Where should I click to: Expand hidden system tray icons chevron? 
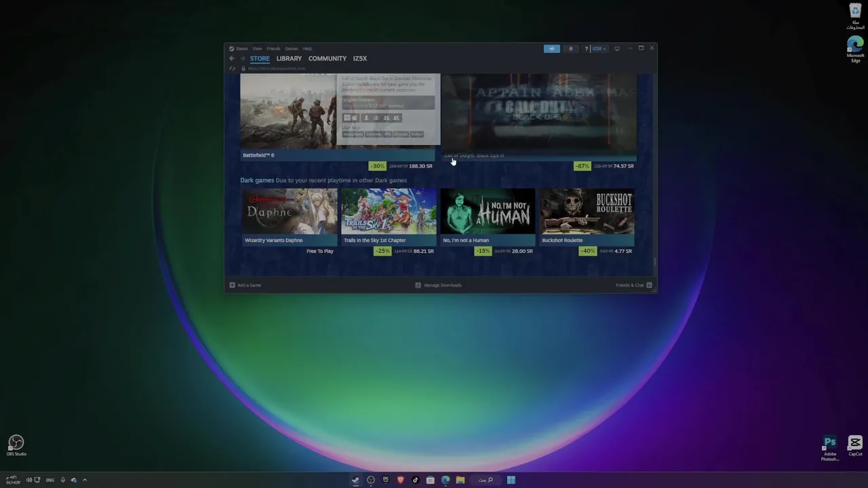pyautogui.click(x=85, y=480)
